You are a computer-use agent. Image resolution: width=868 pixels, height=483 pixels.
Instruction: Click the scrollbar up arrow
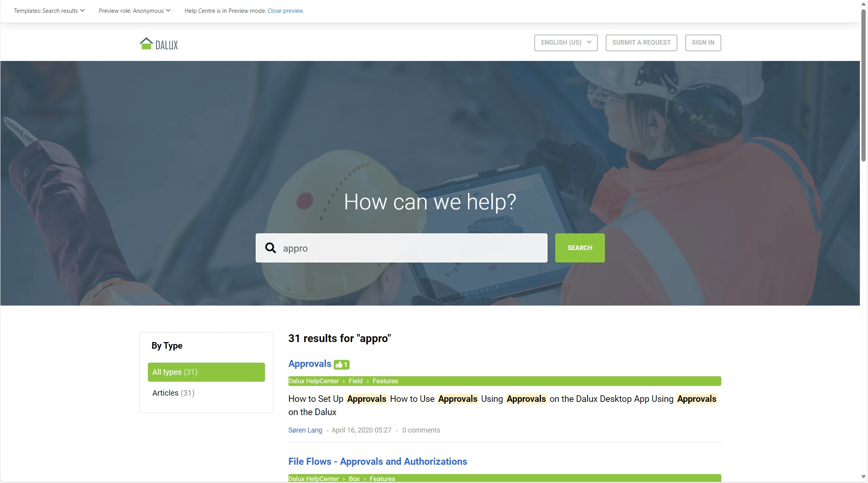coord(863,4)
